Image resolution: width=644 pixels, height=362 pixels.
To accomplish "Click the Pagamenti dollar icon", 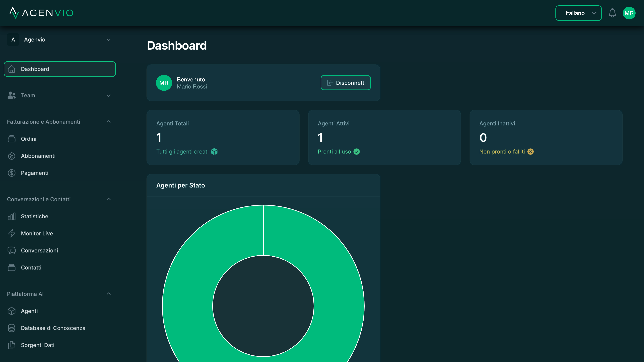I will (12, 173).
